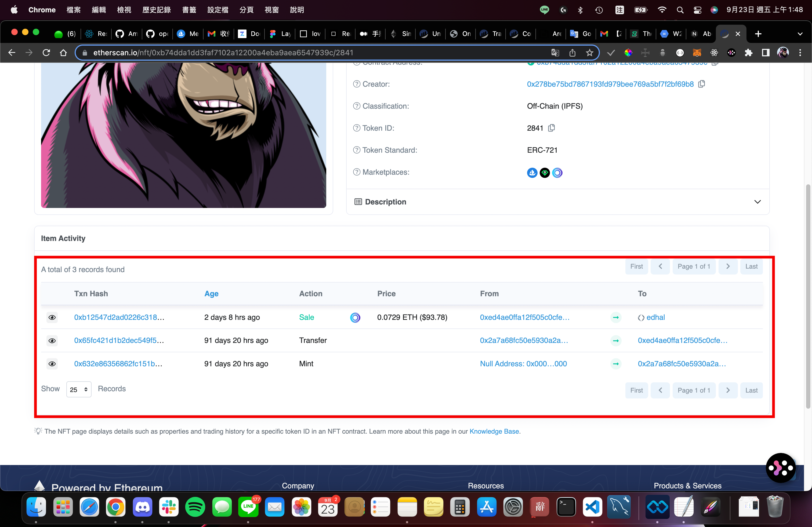812x527 pixels.
Task: Open Chrome tab list dropdown arrow
Action: 800,34
